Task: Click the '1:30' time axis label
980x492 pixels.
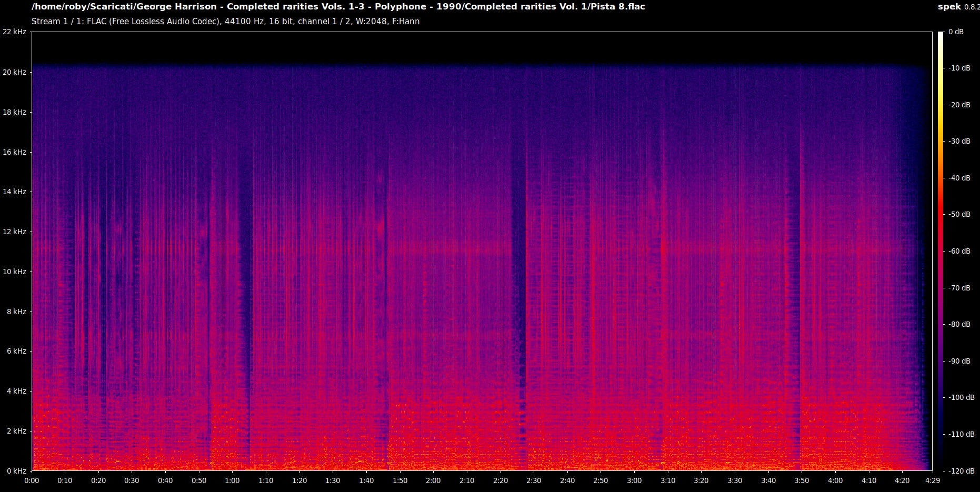Action: (x=333, y=480)
